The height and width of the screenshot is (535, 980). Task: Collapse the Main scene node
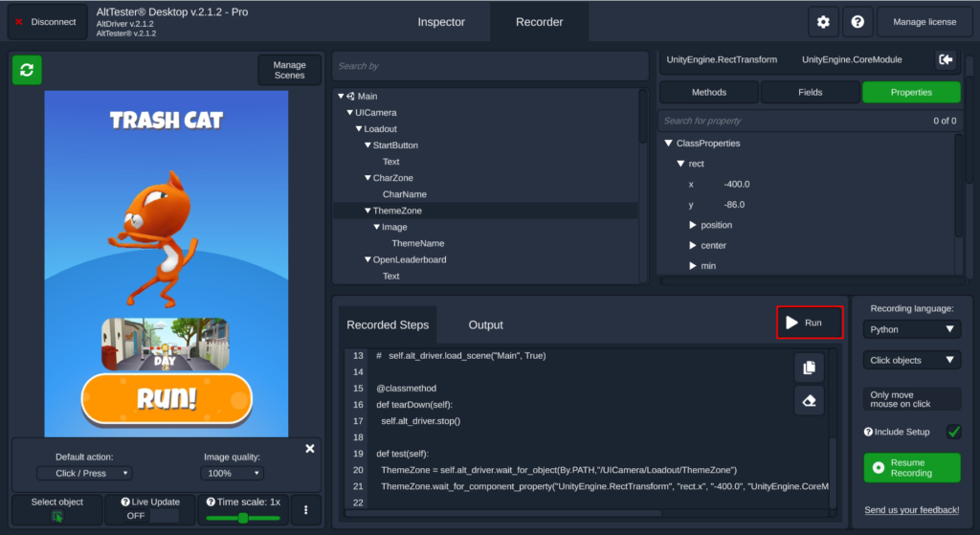341,97
